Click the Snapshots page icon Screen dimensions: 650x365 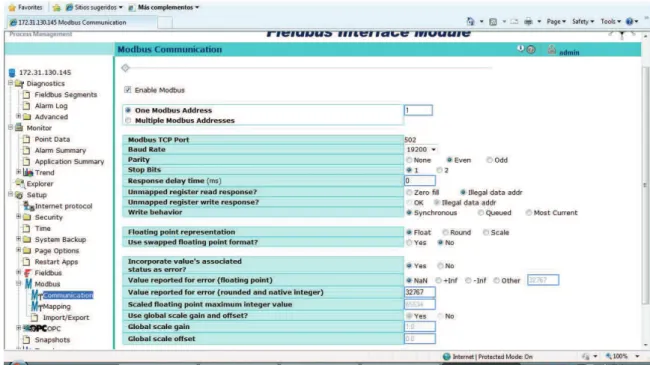click(x=27, y=340)
